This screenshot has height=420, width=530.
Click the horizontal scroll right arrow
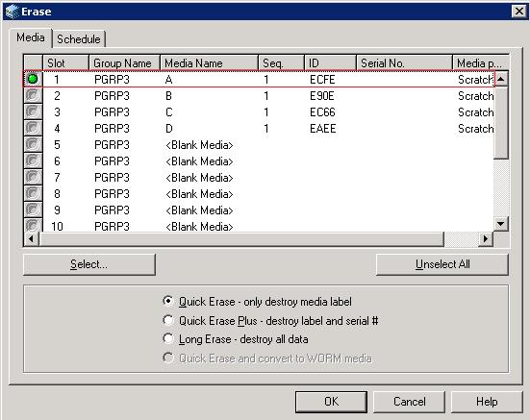point(486,238)
